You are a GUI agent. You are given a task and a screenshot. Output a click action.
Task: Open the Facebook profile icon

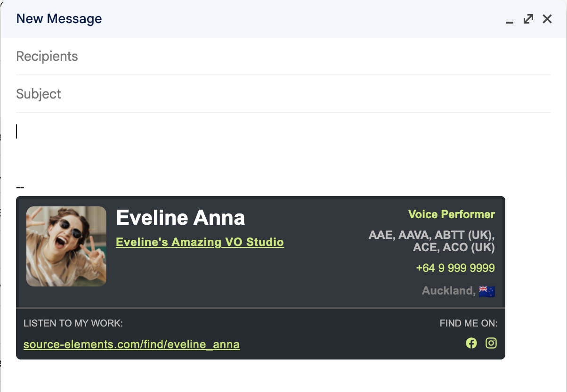pyautogui.click(x=471, y=343)
